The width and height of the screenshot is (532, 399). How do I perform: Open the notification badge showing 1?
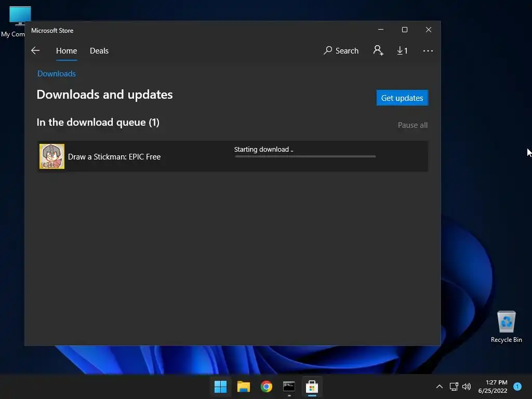tap(517, 387)
